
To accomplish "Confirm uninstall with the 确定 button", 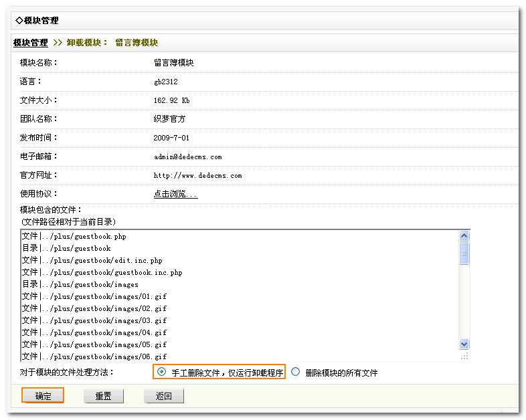I will (x=43, y=396).
